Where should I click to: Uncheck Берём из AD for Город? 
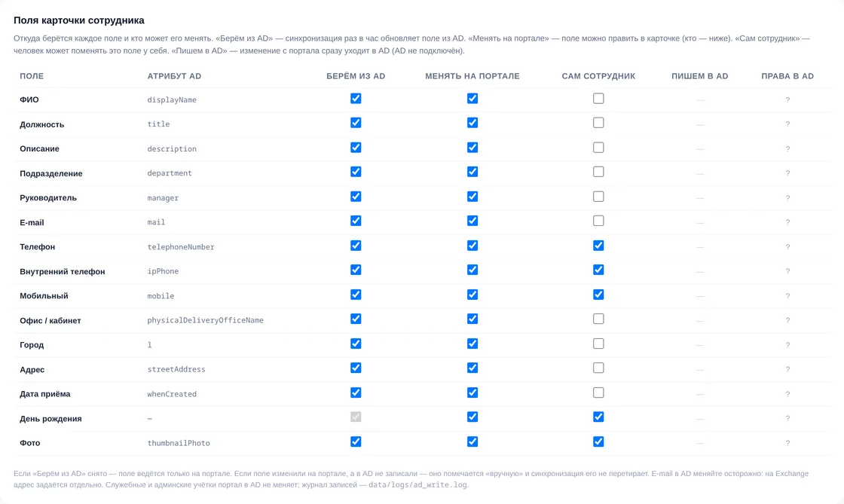(356, 344)
